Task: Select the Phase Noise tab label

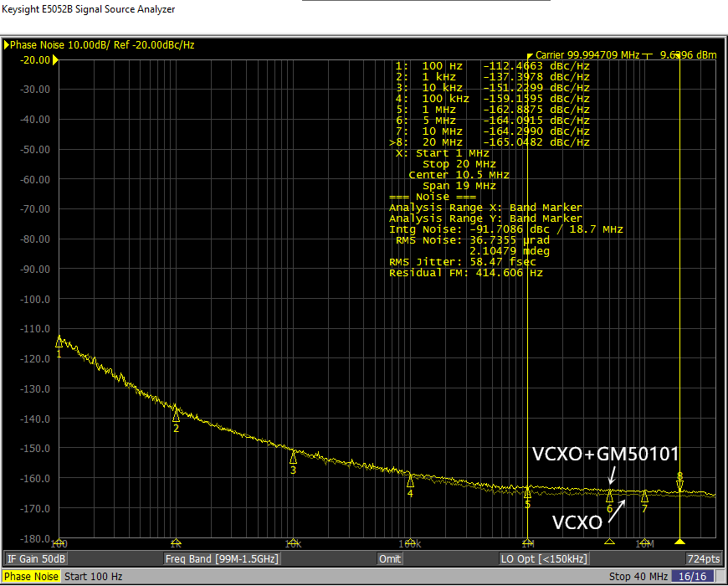Action: (x=31, y=576)
